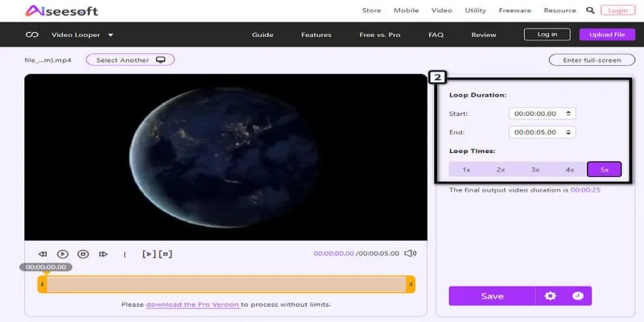Choose 1x loop times option
The width and height of the screenshot is (644, 322).
tap(466, 169)
